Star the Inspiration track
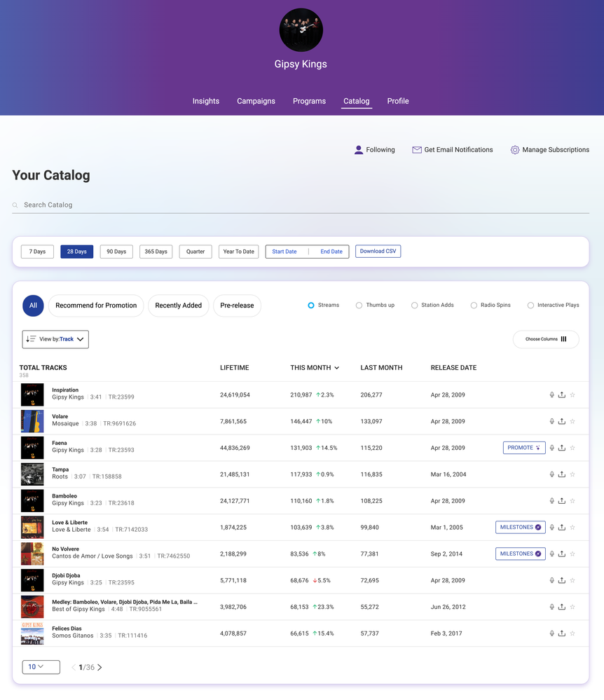Viewport: 604px width, 700px height. [x=572, y=394]
